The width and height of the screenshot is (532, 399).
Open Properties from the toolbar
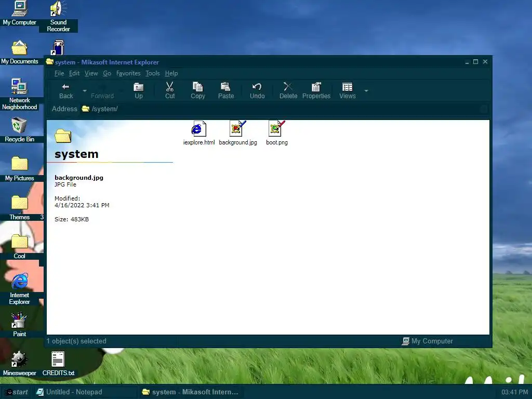pos(316,91)
